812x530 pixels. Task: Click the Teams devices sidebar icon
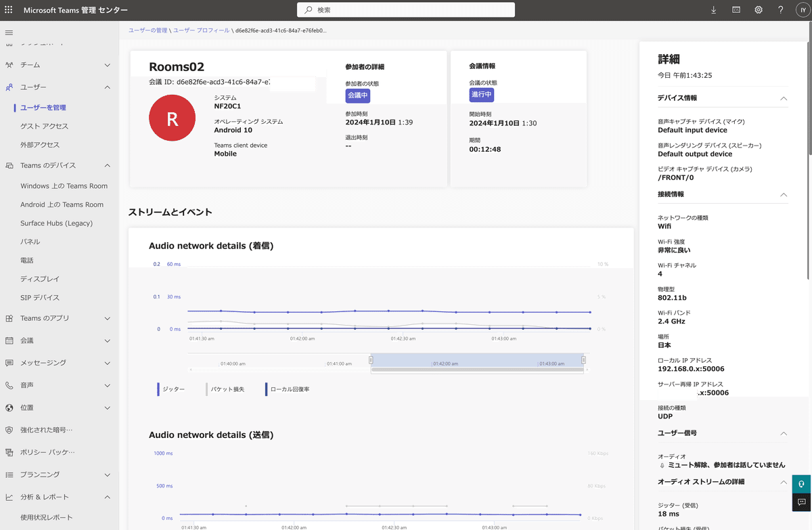(x=9, y=165)
